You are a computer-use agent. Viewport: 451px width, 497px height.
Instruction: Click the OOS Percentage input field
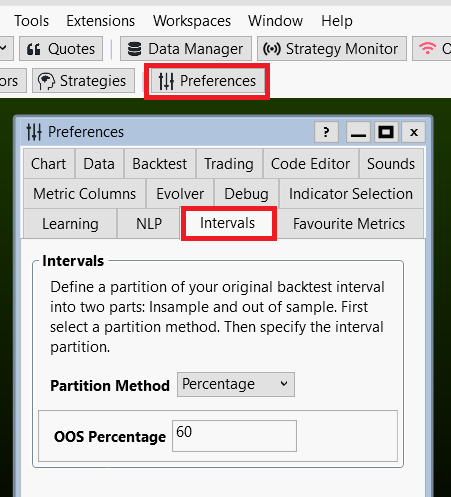point(234,436)
